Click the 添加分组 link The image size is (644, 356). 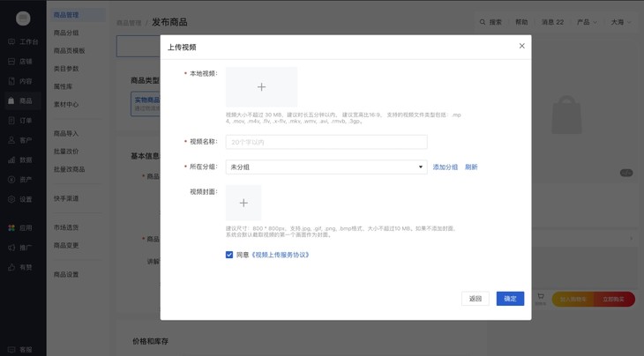445,167
